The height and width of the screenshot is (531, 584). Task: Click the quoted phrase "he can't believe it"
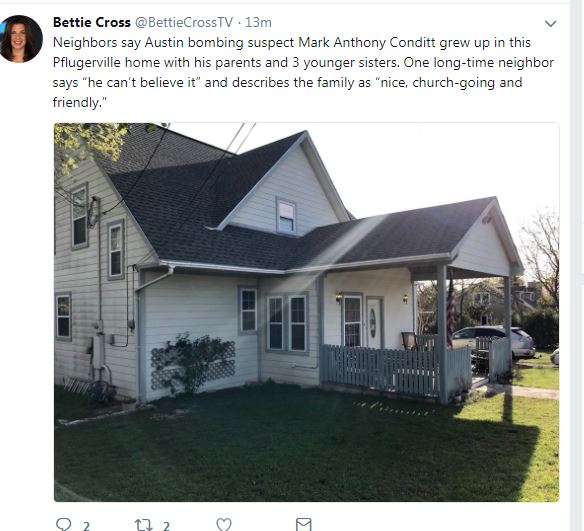pyautogui.click(x=142, y=82)
